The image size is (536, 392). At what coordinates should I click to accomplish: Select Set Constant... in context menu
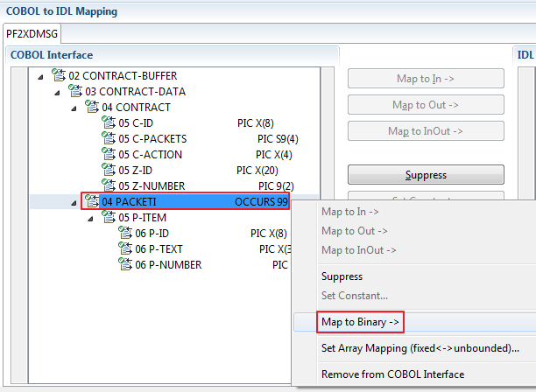(355, 296)
